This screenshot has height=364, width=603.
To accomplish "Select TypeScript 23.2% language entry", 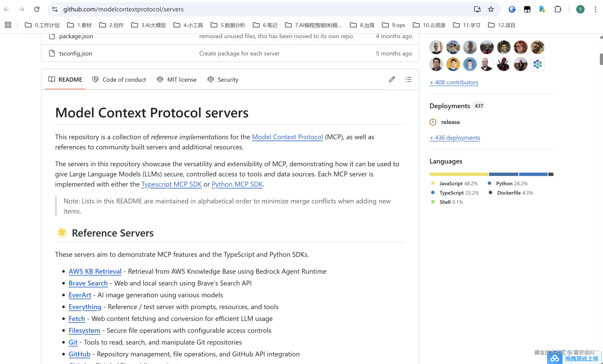I will [455, 193].
